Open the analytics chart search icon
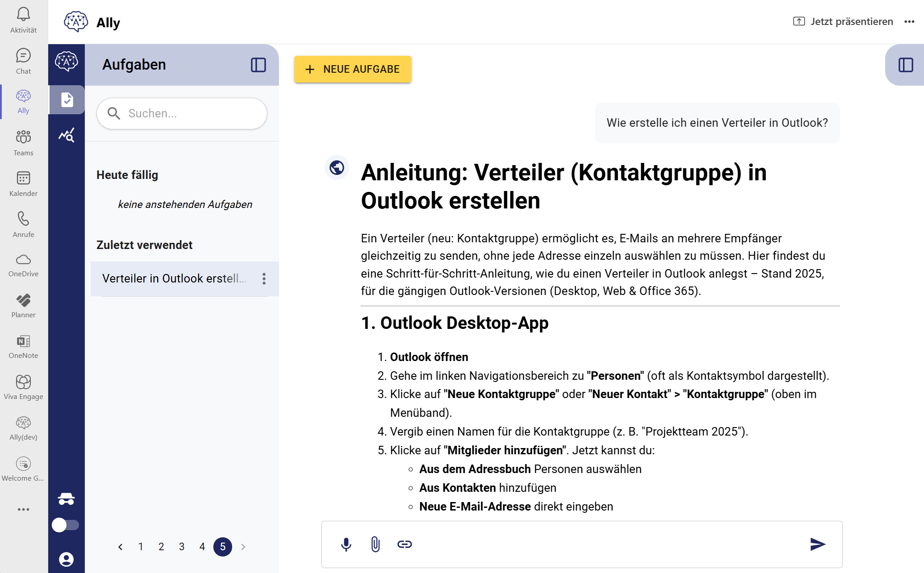This screenshot has width=924, height=573. (x=67, y=135)
